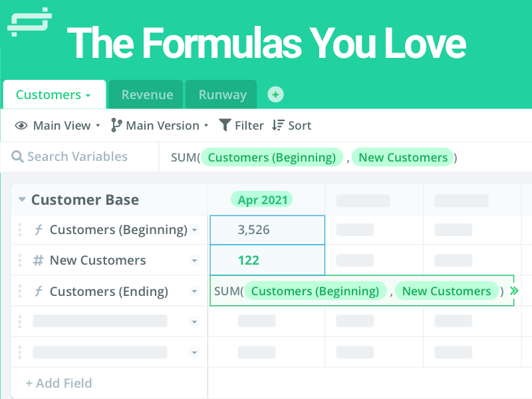Switch to the Revenue tab

click(x=147, y=94)
